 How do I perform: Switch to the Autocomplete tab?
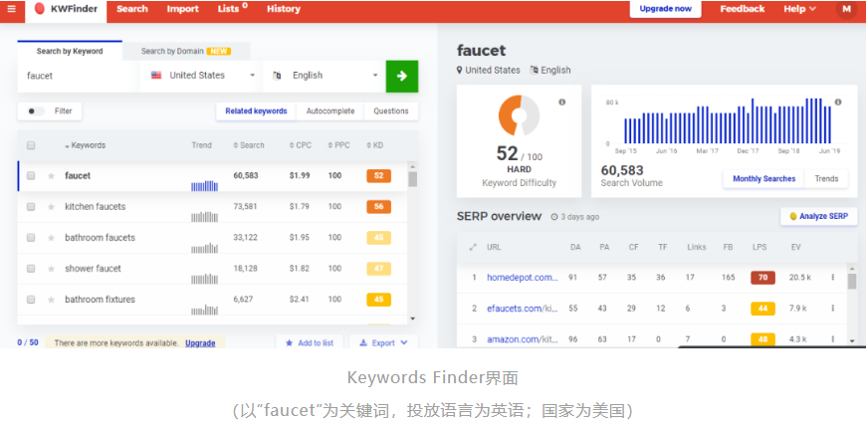(330, 111)
